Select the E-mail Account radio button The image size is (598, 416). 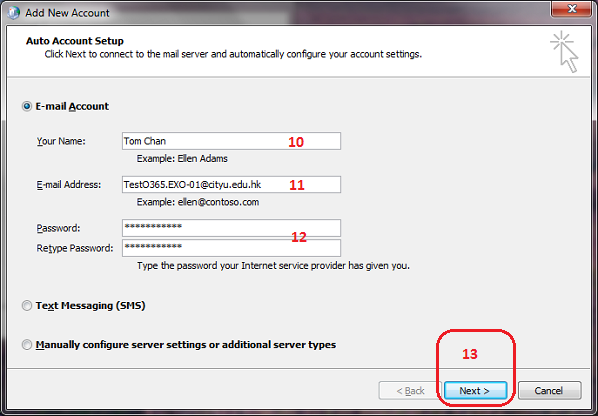27,106
